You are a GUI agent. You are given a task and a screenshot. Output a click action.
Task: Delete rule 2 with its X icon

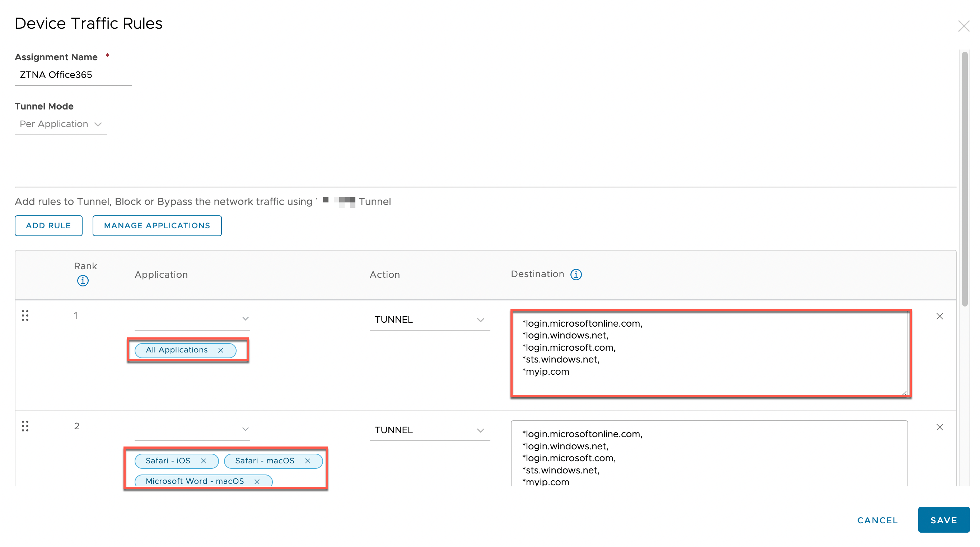click(x=939, y=427)
